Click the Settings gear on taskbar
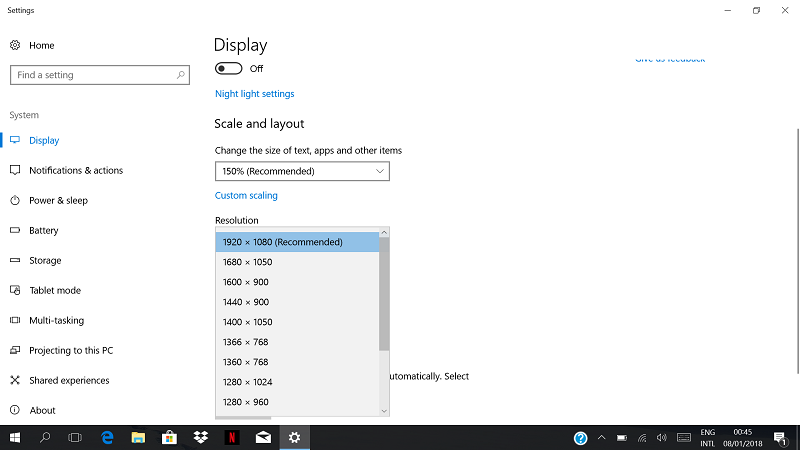800x450 pixels. pos(294,438)
